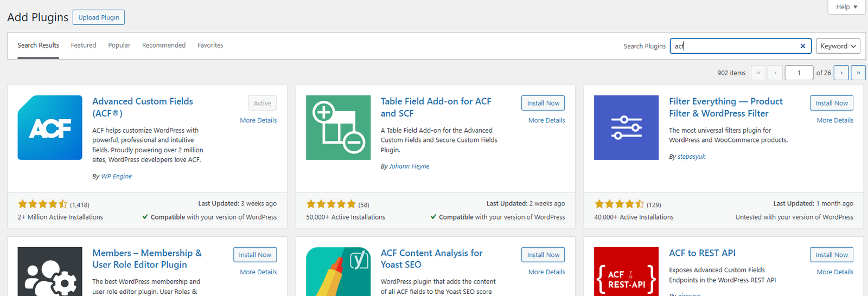Click the ACF Content Analysis Yoast icon

point(338,272)
